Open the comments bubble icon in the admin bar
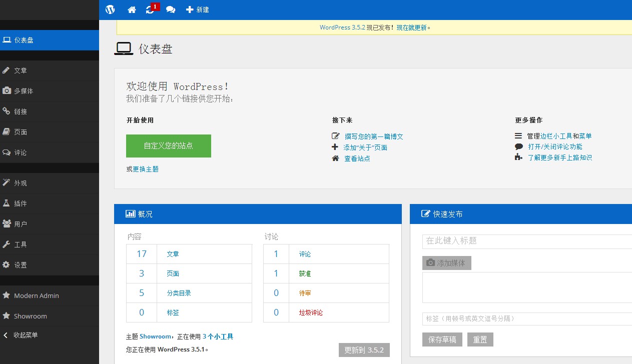Screen dimensions: 632x364 pyautogui.click(x=170, y=9)
